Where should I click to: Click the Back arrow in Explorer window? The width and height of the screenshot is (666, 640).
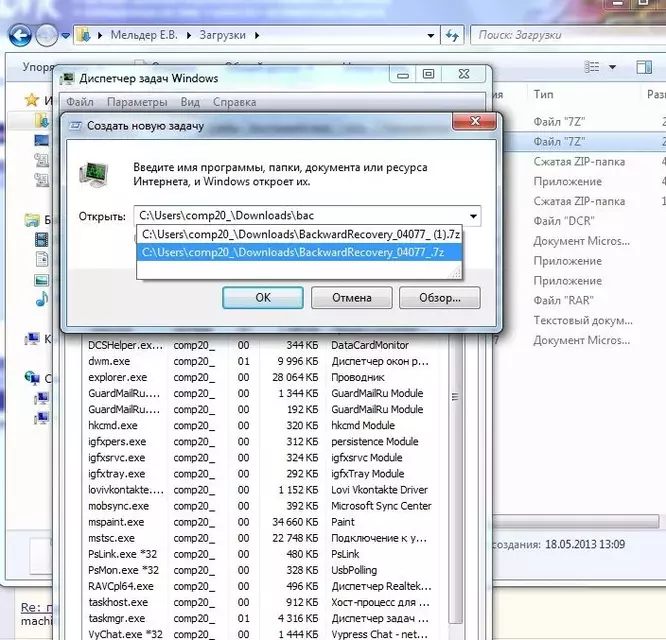point(20,35)
